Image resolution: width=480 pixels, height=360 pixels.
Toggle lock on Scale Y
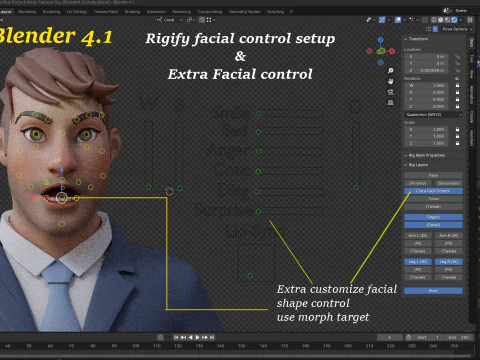point(457,136)
